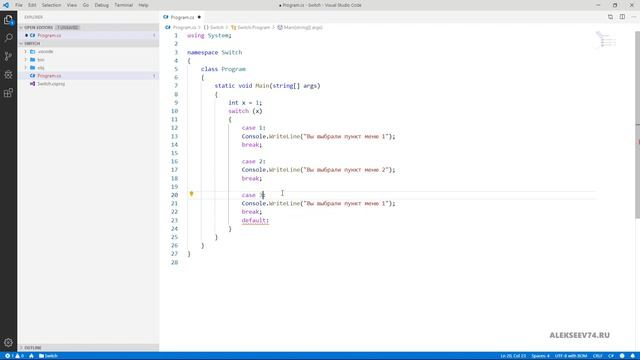This screenshot has width=640, height=360.
Task: Change indentation via Spaces: 4
Action: [x=540, y=356]
